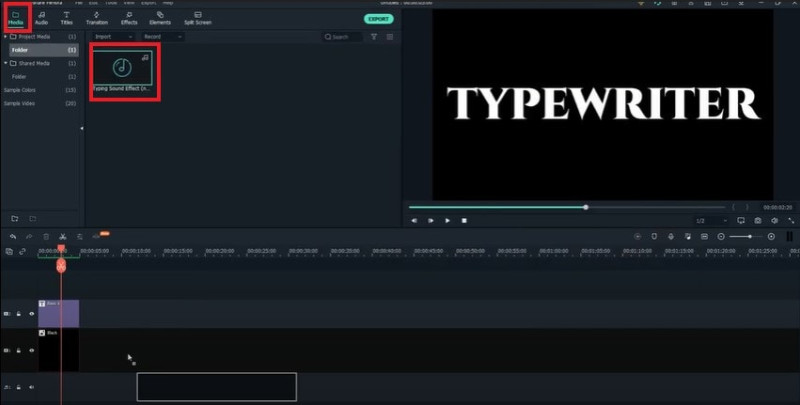Toggle the audio meter bars icon
Viewport: 800px width, 405px height.
(x=789, y=237)
